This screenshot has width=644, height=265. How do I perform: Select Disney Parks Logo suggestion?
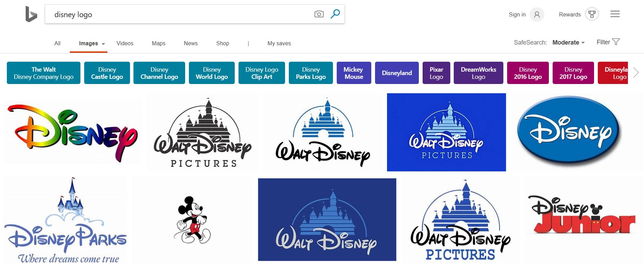pos(311,73)
